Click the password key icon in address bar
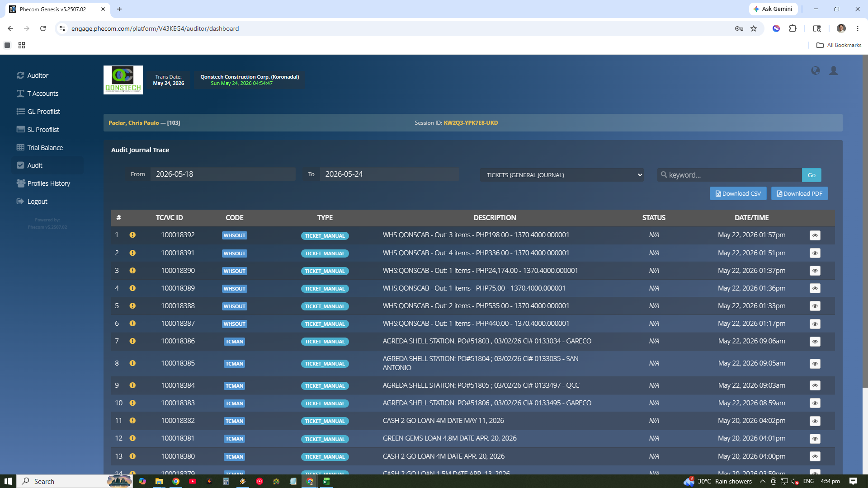Image resolution: width=868 pixels, height=488 pixels. pyautogui.click(x=739, y=28)
